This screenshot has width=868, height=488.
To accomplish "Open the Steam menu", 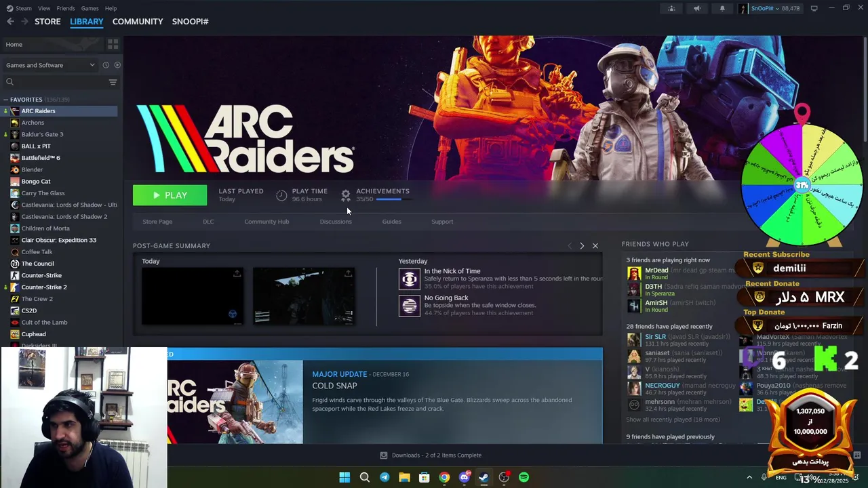I will (19, 8).
